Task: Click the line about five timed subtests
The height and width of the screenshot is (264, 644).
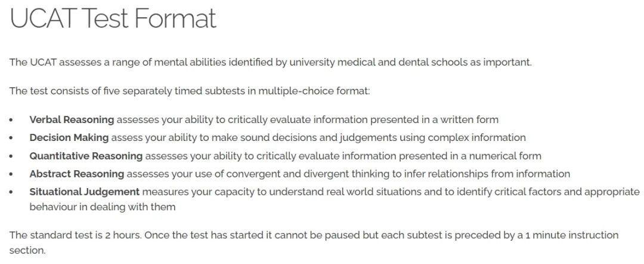Action: 190,91
